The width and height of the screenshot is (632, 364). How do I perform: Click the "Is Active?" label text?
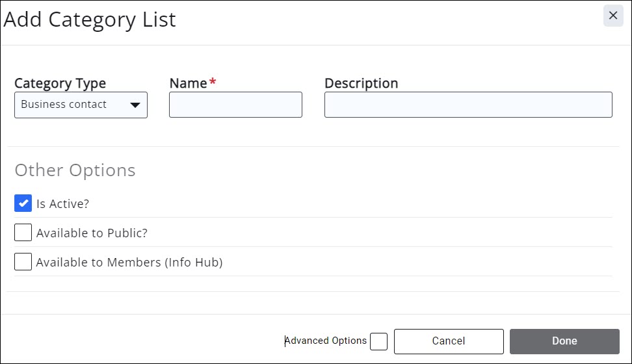(62, 204)
